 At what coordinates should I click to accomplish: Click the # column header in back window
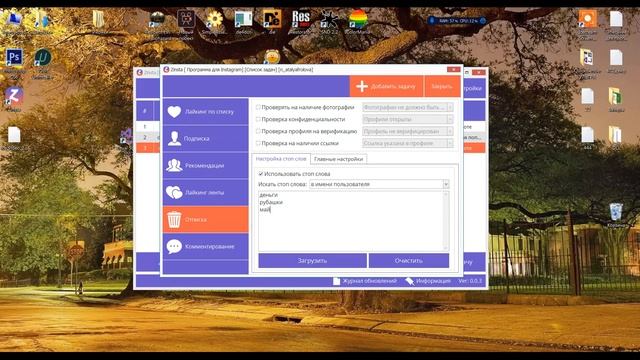pyautogui.click(x=144, y=111)
